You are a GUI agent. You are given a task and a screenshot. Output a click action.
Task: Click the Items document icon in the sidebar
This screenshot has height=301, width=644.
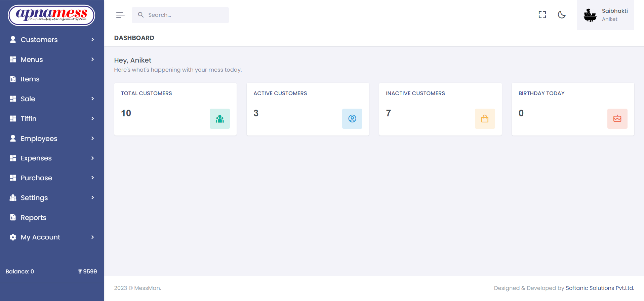click(x=13, y=79)
